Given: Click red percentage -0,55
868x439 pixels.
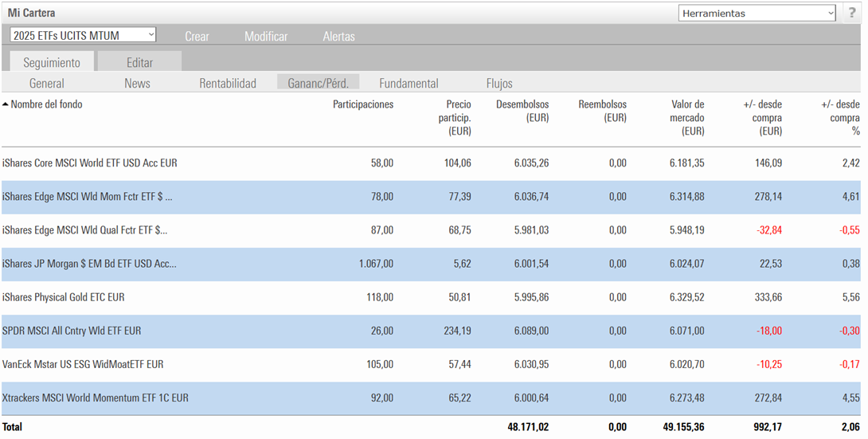Looking at the screenshot, I should (x=850, y=230).
